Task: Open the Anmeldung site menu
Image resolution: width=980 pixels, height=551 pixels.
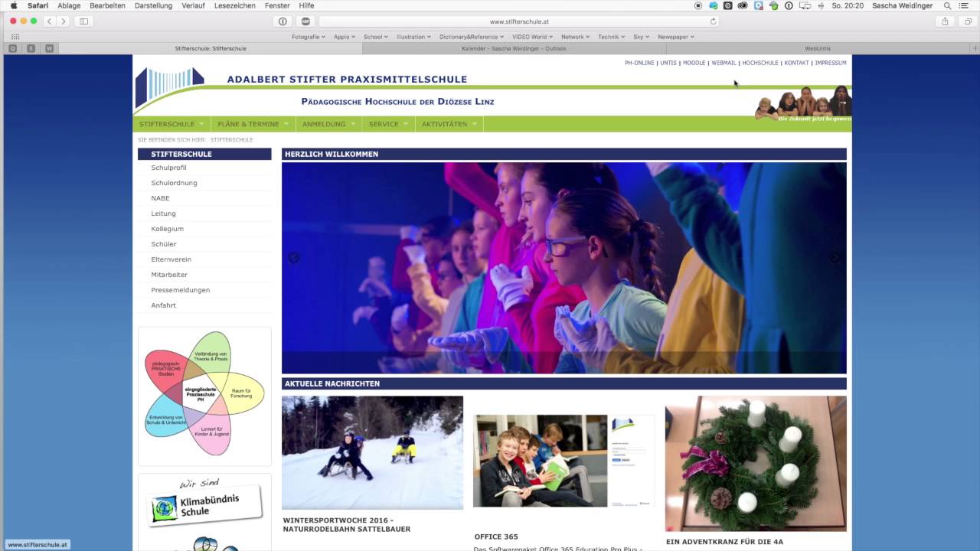Action: coord(328,124)
